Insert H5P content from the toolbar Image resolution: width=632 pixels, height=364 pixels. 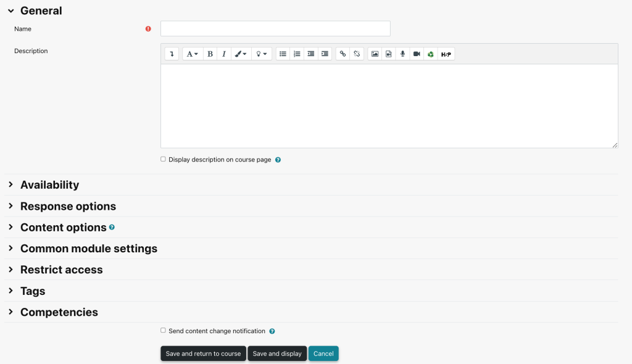tap(446, 54)
